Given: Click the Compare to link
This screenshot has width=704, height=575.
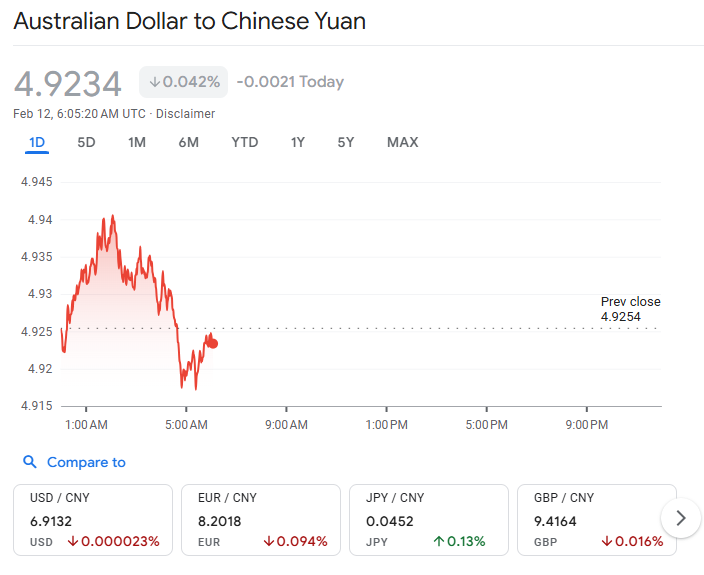Looking at the screenshot, I should (x=86, y=462).
